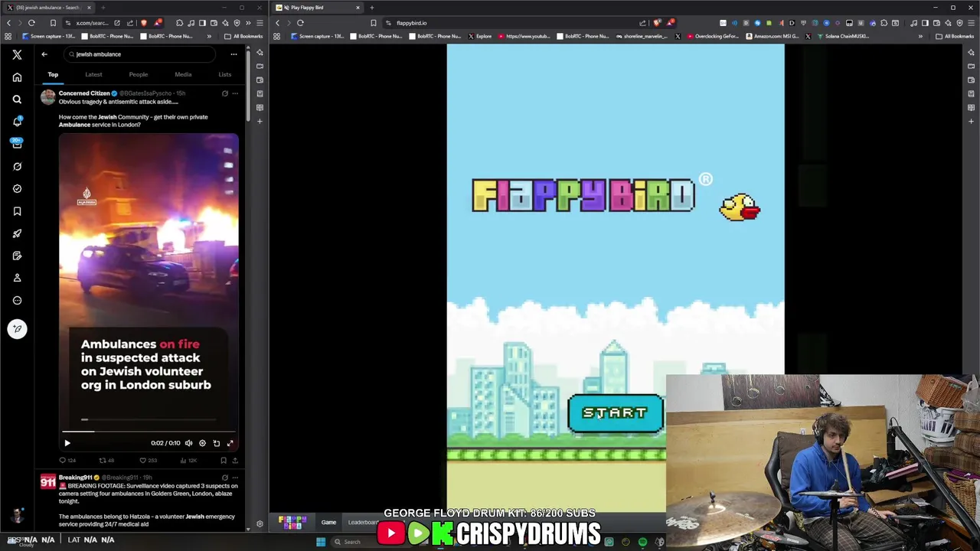Open X notifications bell icon
This screenshot has height=551, width=980.
tap(17, 122)
